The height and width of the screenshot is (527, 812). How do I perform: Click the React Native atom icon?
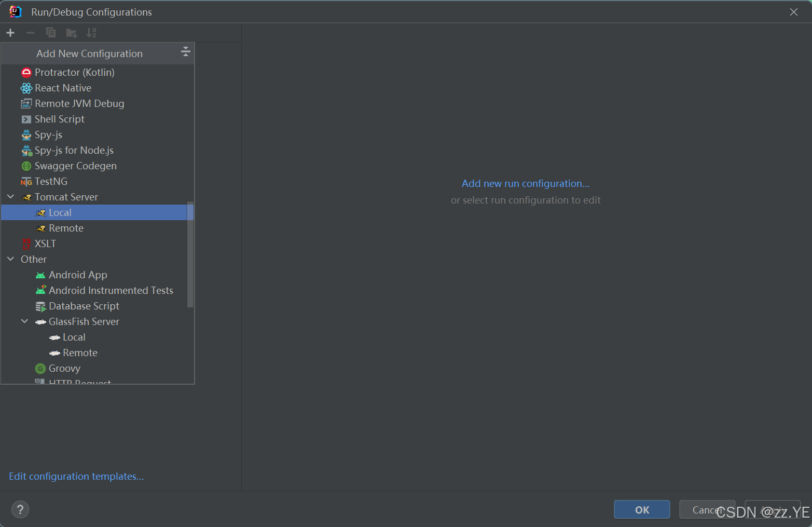[x=26, y=88]
